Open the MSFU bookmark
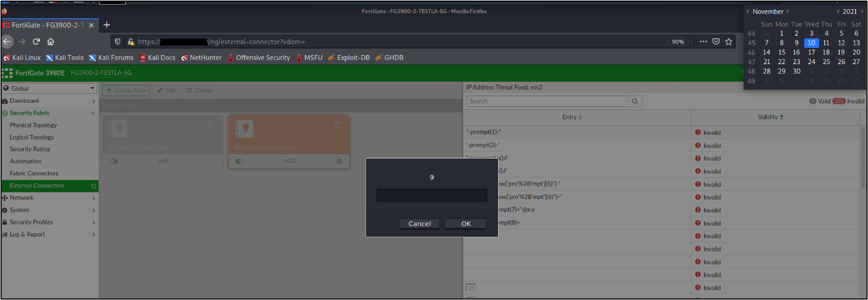Viewport: 868px width, 300px height. tap(309, 57)
